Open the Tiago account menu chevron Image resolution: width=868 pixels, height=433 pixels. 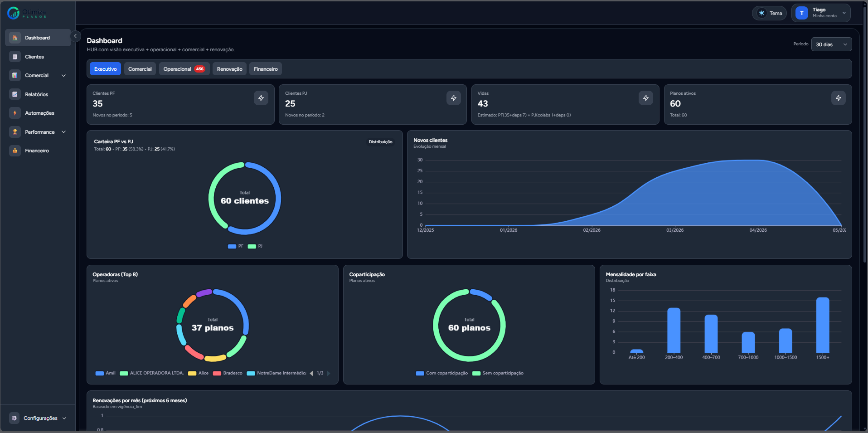click(844, 13)
